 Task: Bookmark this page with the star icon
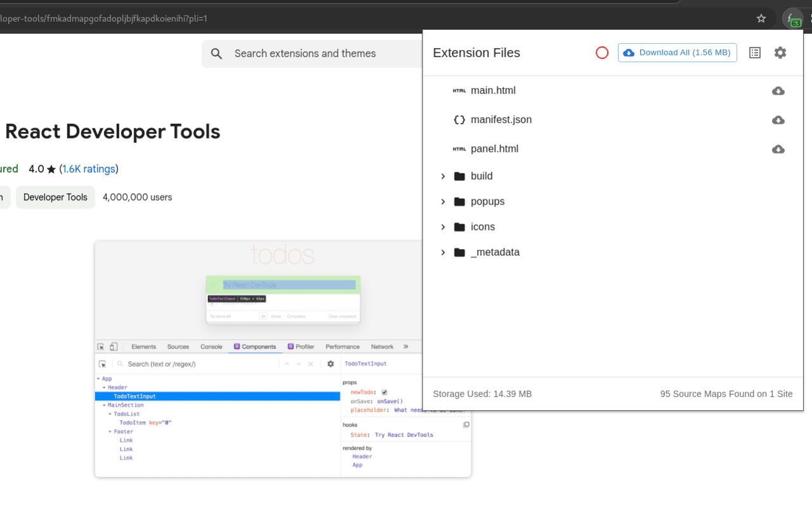point(761,18)
